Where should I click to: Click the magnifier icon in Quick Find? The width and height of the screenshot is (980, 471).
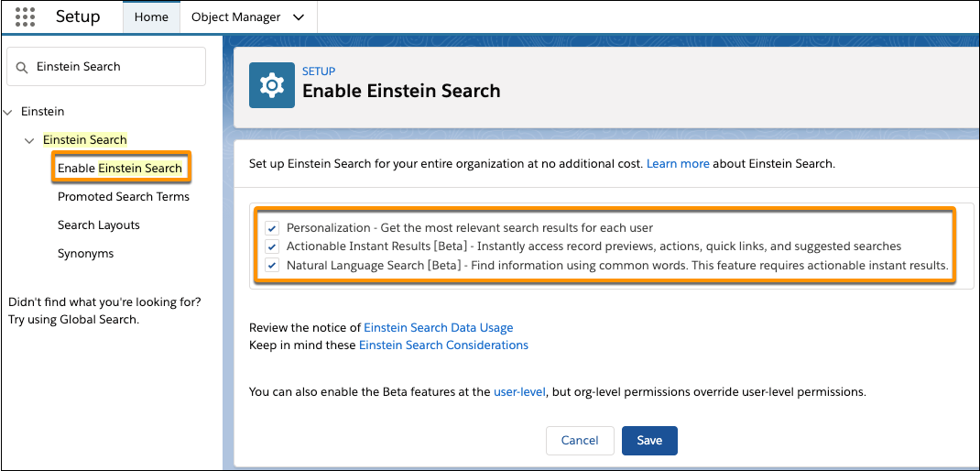tap(22, 67)
